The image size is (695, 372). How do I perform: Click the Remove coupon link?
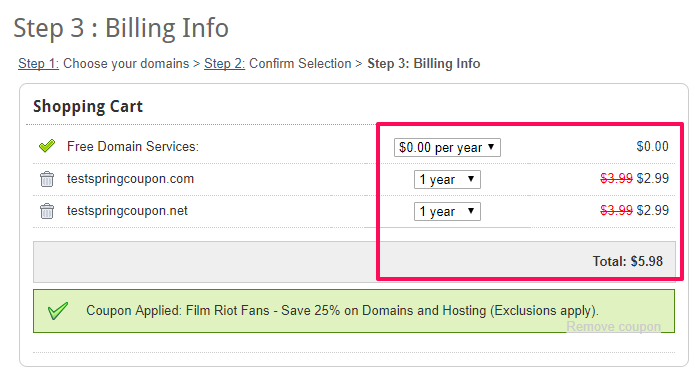pyautogui.click(x=613, y=327)
